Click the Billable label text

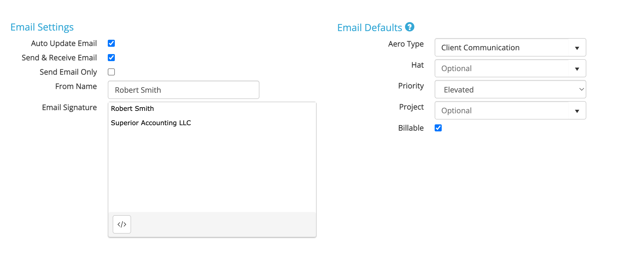coord(411,128)
